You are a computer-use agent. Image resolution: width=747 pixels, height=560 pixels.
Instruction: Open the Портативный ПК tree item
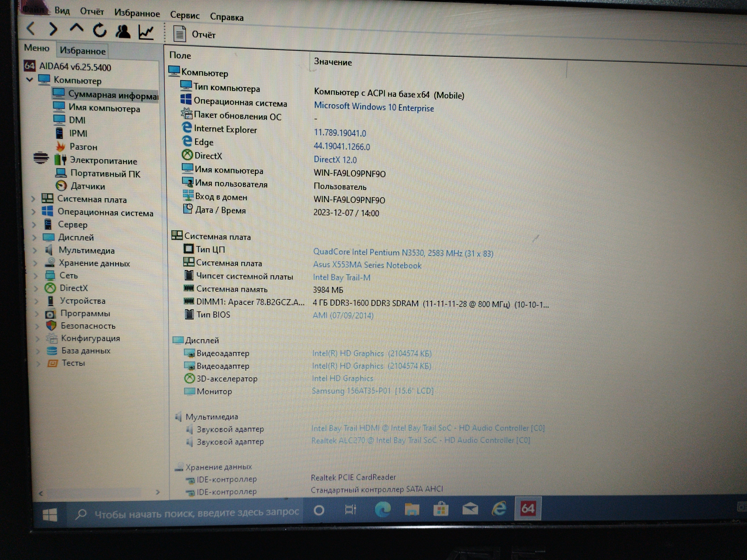tap(105, 173)
